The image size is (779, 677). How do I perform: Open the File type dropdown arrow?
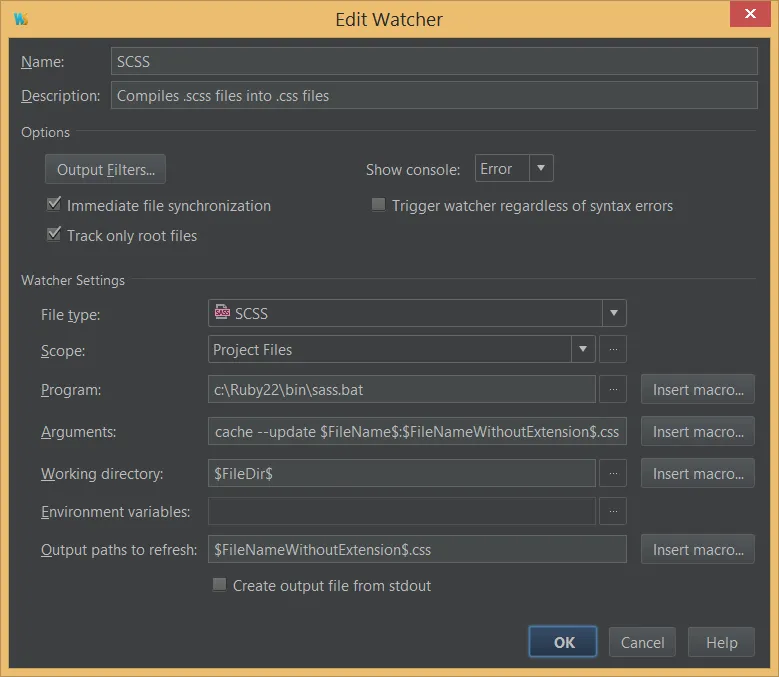pos(614,313)
